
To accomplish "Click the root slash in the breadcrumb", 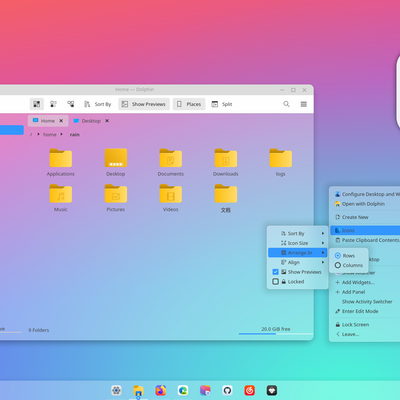I will [x=31, y=134].
